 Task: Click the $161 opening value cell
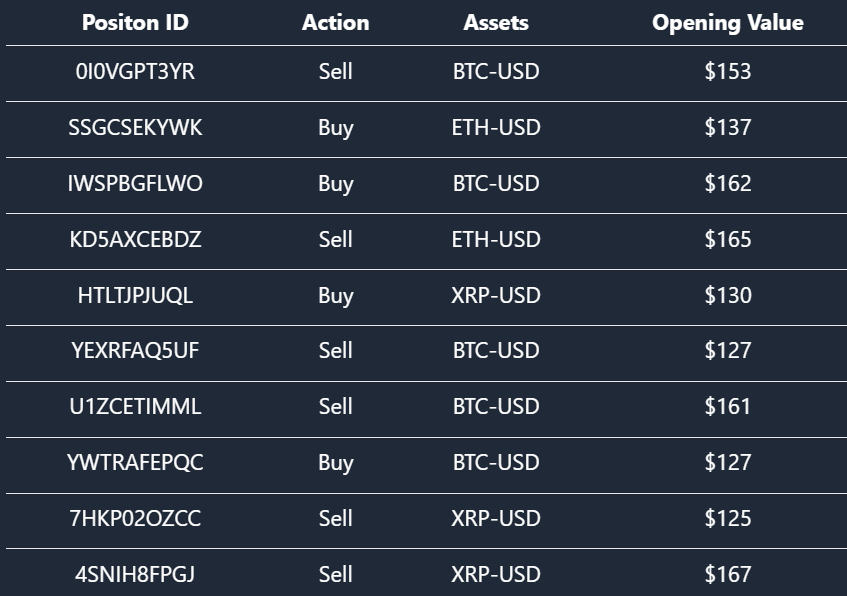727,407
